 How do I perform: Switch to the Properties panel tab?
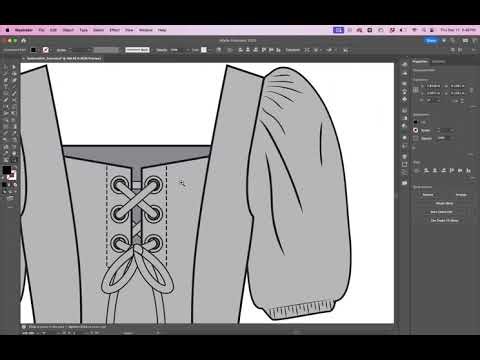(x=420, y=62)
